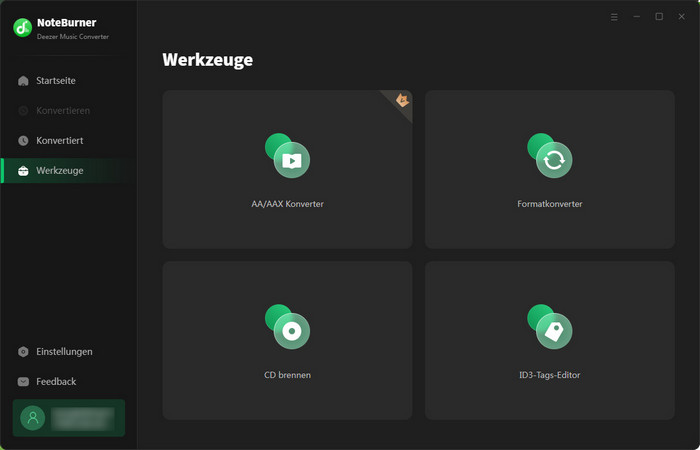Open the ID3-Tags-Editor tag icon
The image size is (700, 450).
(x=550, y=326)
